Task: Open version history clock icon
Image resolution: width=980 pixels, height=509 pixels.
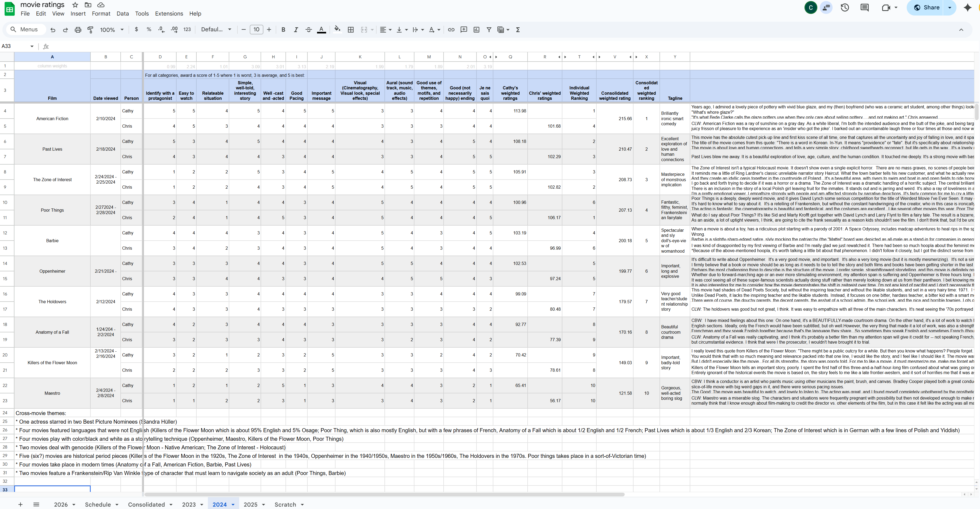Action: [x=845, y=7]
